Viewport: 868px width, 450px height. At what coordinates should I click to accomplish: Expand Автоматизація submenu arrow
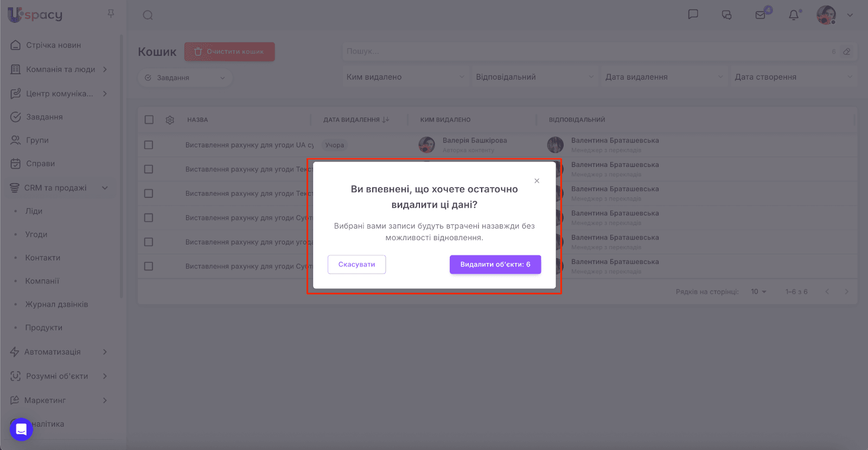[105, 352]
